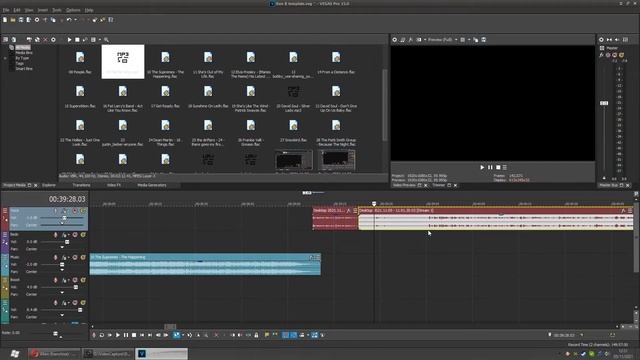Click Stop in the timeline transport bar
Viewport: 640px width, 360px height.
tap(134, 335)
